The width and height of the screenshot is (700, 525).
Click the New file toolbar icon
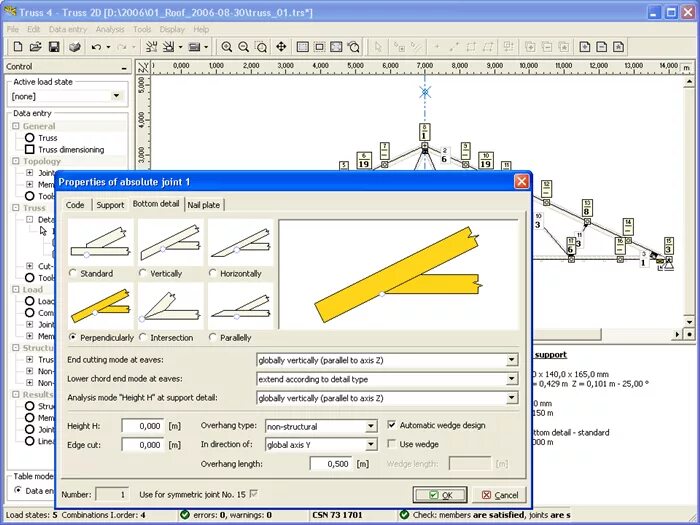[18, 47]
